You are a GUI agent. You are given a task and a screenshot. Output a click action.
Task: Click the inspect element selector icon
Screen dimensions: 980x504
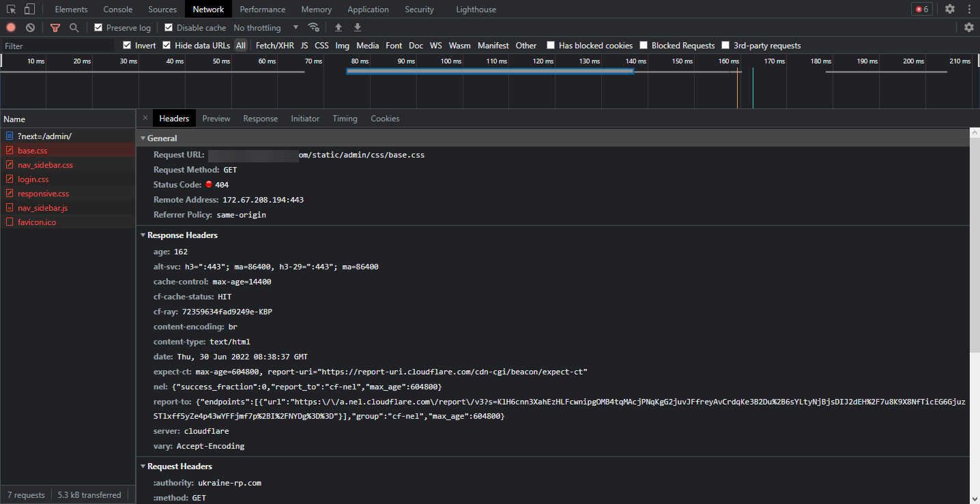click(x=11, y=10)
